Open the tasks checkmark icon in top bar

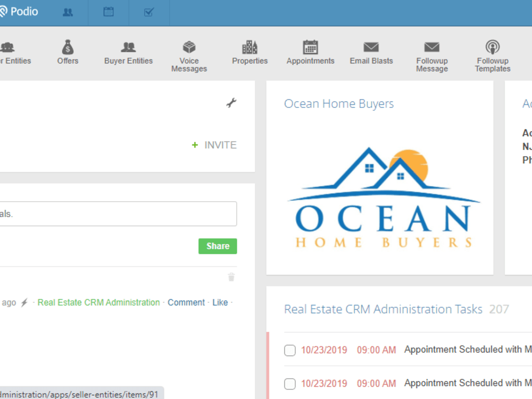click(149, 13)
